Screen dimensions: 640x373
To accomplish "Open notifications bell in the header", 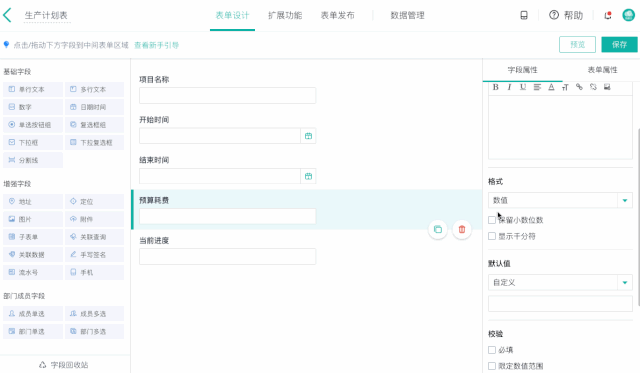I will pos(608,16).
